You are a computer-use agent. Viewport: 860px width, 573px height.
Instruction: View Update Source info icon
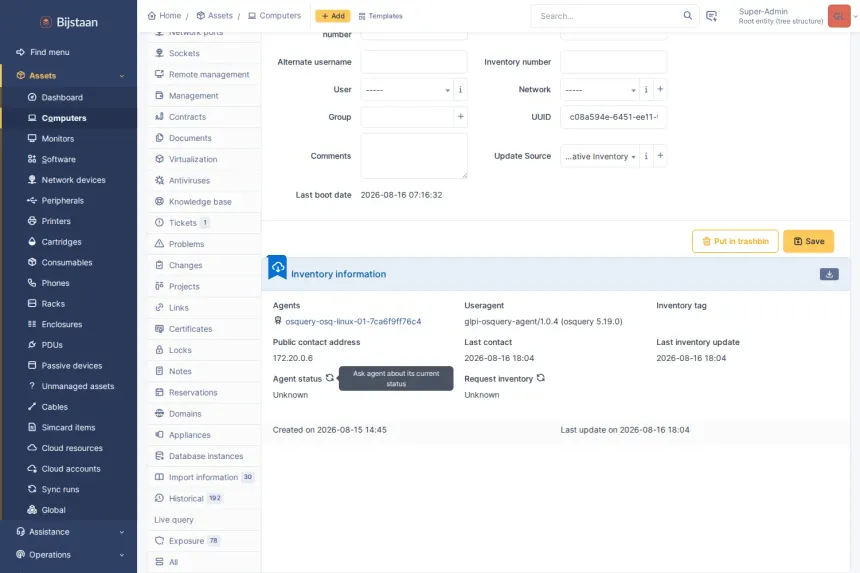646,156
